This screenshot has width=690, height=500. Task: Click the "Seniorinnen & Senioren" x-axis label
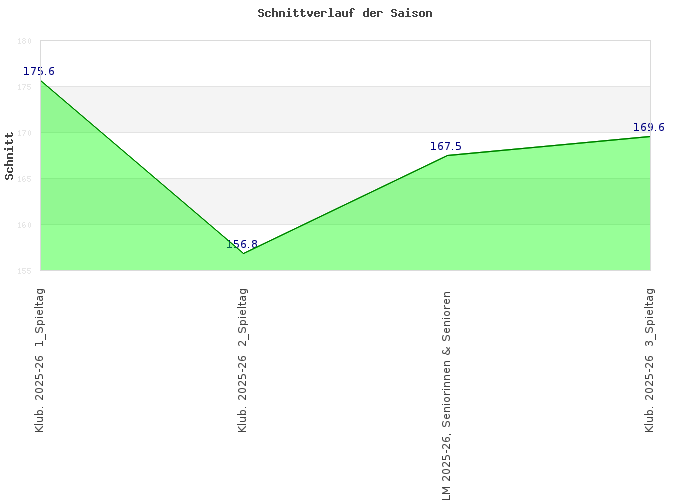(446, 396)
